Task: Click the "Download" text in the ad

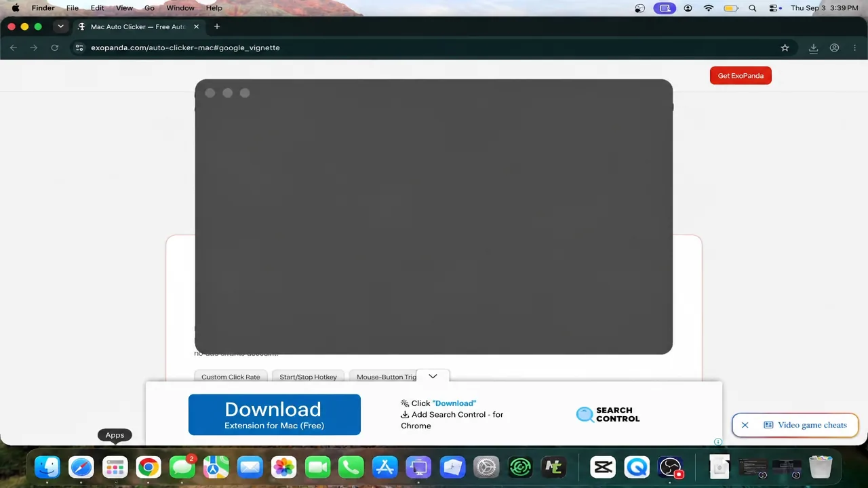Action: click(454, 403)
